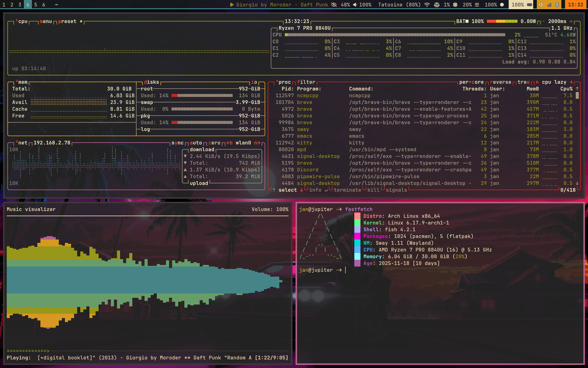588x368 pixels.
Task: Click the battery icon in status bar
Action: (530, 5)
